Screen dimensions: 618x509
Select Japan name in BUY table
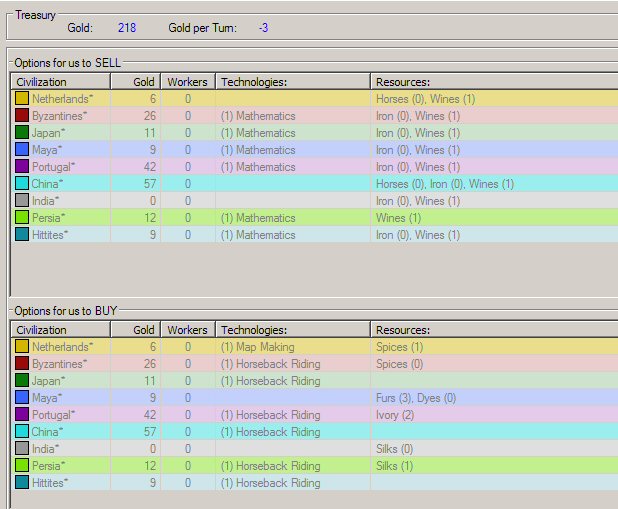[x=48, y=380]
